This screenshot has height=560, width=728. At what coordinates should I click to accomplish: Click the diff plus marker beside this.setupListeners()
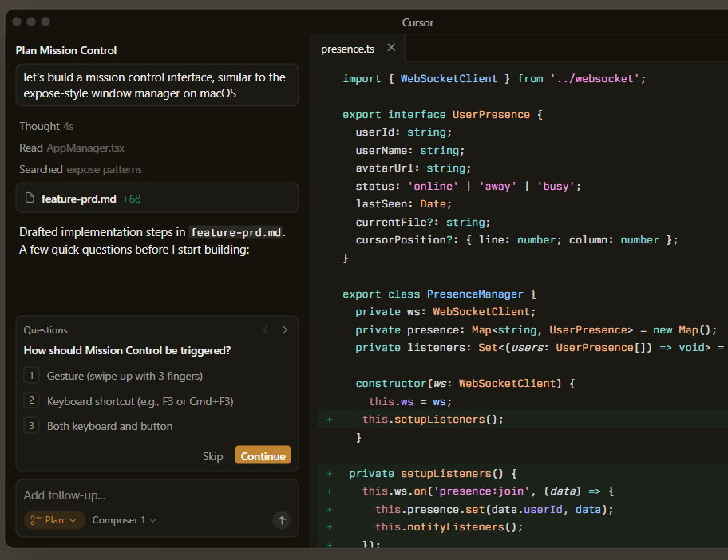coord(329,419)
